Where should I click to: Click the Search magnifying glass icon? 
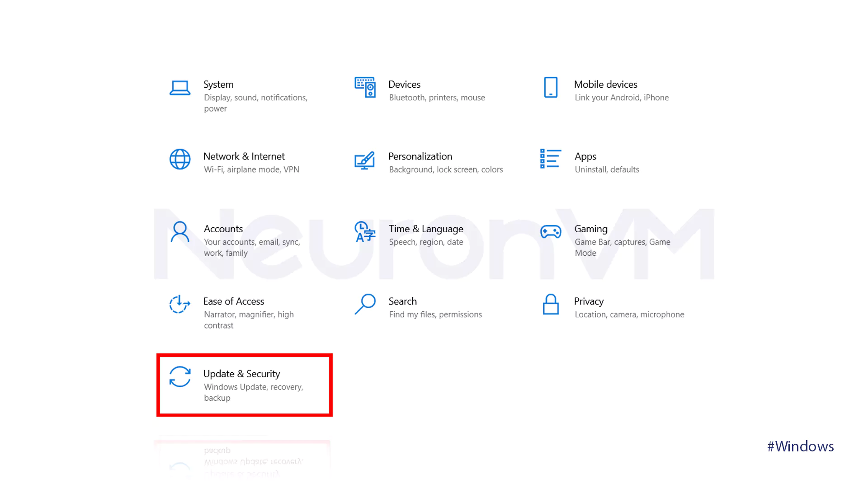click(x=365, y=304)
